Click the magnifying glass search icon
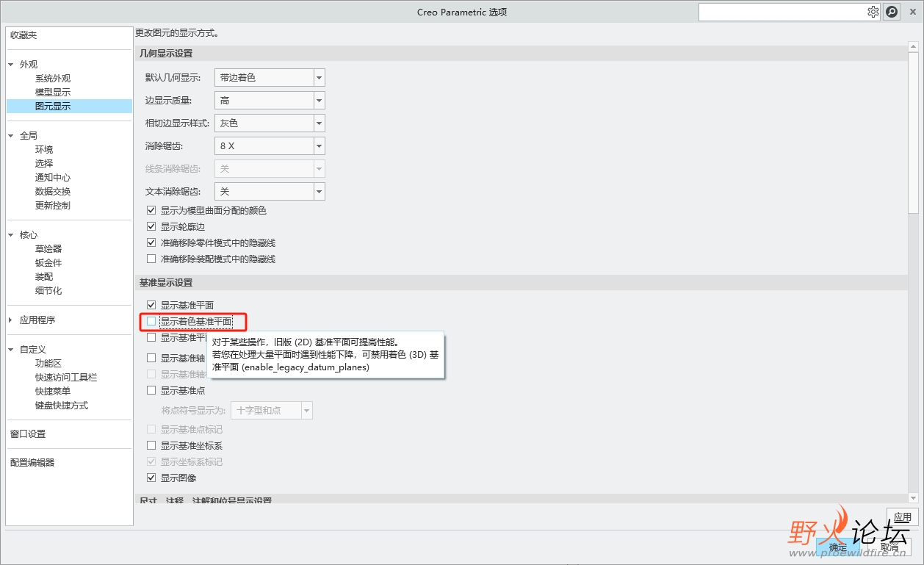The width and height of the screenshot is (924, 565). tap(891, 11)
